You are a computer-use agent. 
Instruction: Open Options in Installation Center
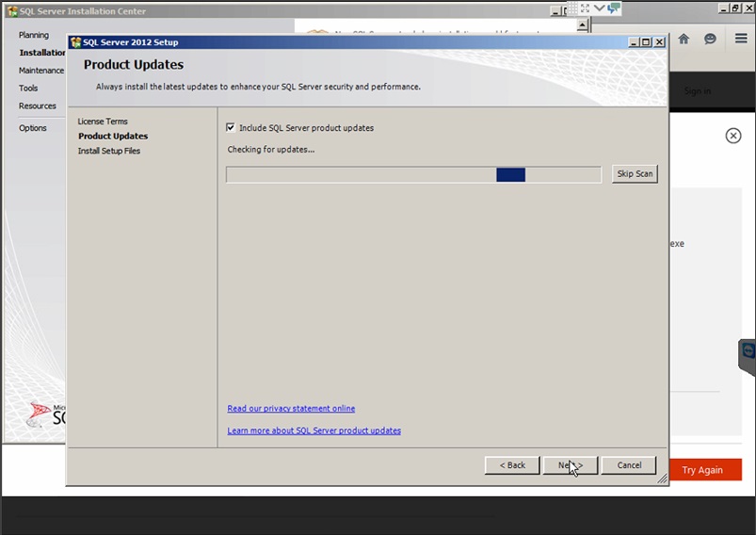point(33,128)
